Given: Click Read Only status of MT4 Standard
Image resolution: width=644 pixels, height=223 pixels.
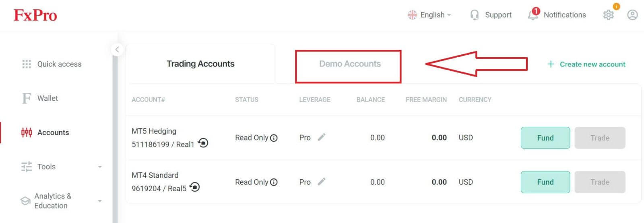Looking at the screenshot, I should (x=252, y=182).
